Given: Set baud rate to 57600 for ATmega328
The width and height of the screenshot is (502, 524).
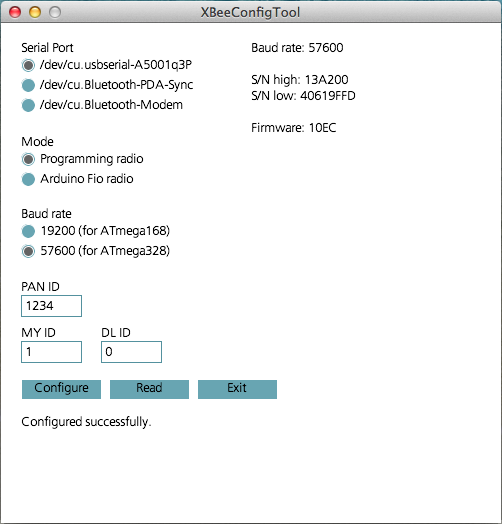Looking at the screenshot, I should pyautogui.click(x=28, y=251).
